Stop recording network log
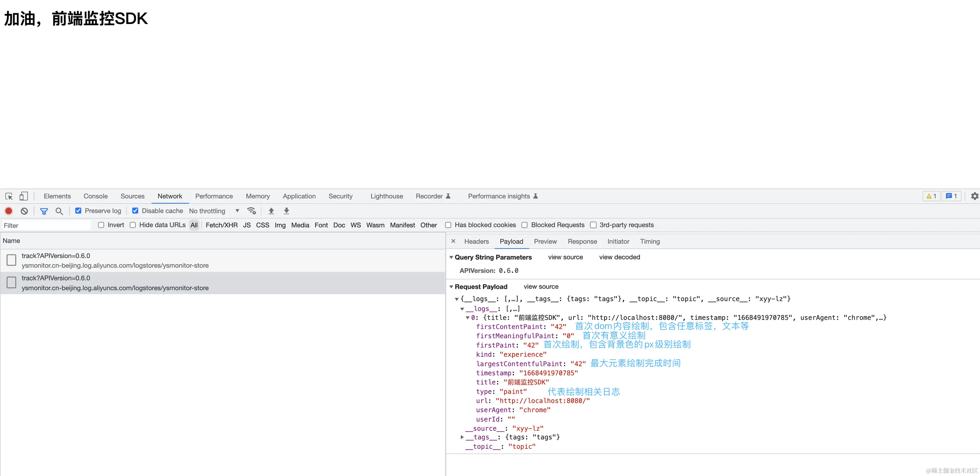The image size is (980, 476). coord(9,210)
